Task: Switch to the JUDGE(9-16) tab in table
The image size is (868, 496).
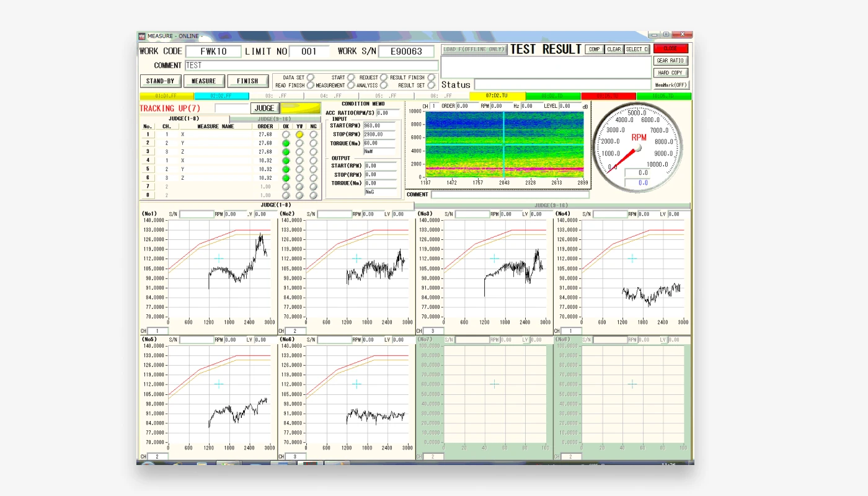Action: click(x=274, y=119)
